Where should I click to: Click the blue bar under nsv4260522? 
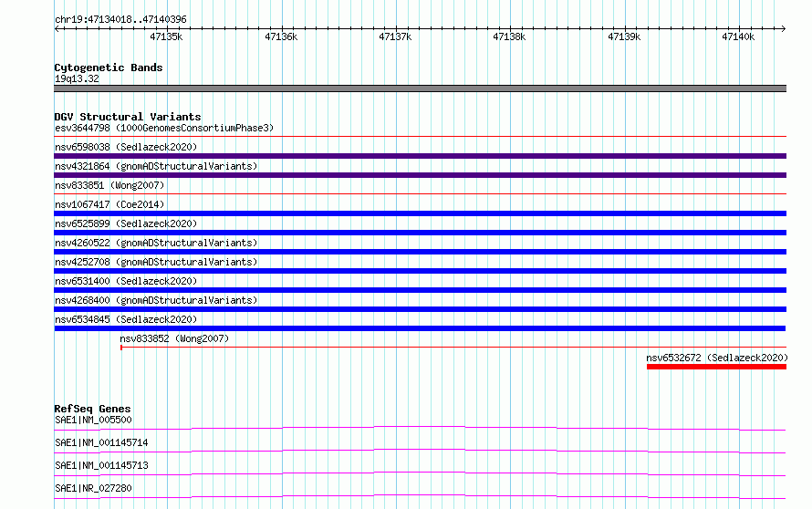coord(420,252)
